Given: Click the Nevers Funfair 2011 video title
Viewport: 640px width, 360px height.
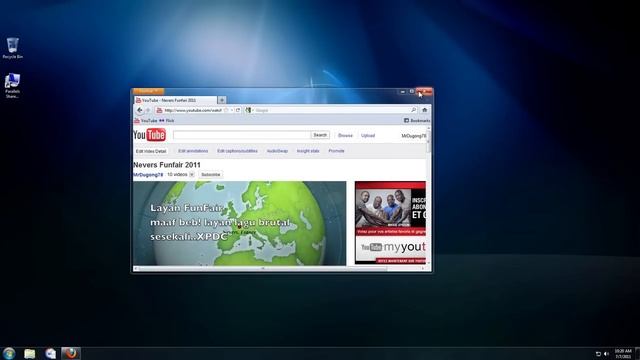Looking at the screenshot, I should 167,165.
